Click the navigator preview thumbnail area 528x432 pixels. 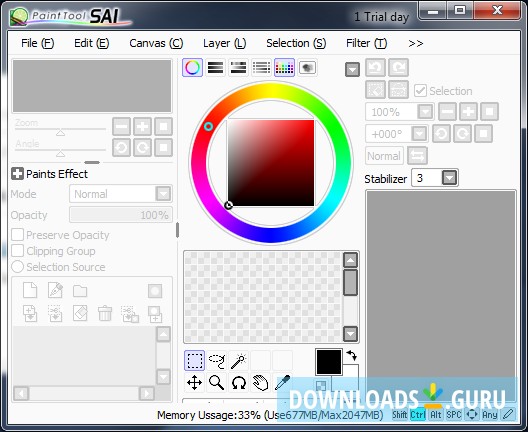click(92, 86)
